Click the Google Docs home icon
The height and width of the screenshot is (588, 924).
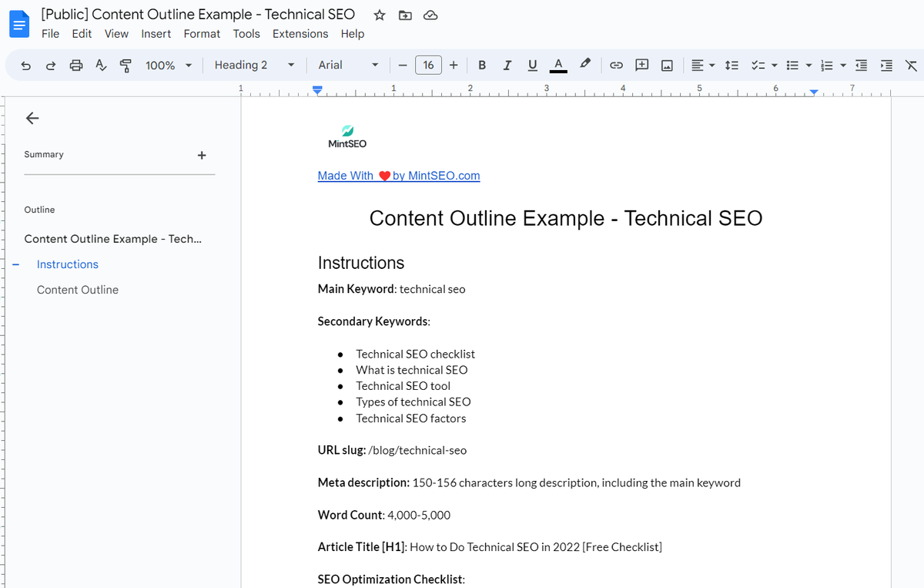pos(18,24)
